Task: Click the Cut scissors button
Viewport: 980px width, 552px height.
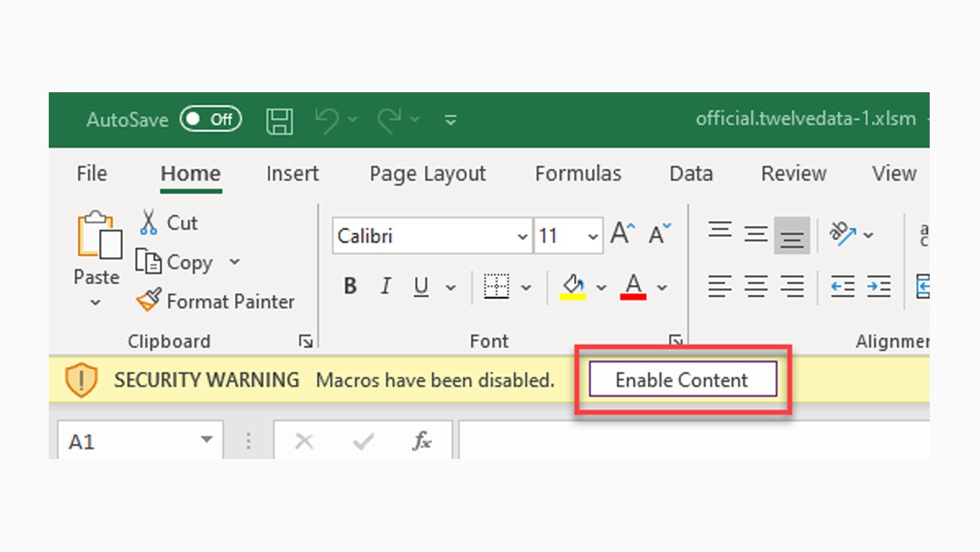Action: [169, 223]
